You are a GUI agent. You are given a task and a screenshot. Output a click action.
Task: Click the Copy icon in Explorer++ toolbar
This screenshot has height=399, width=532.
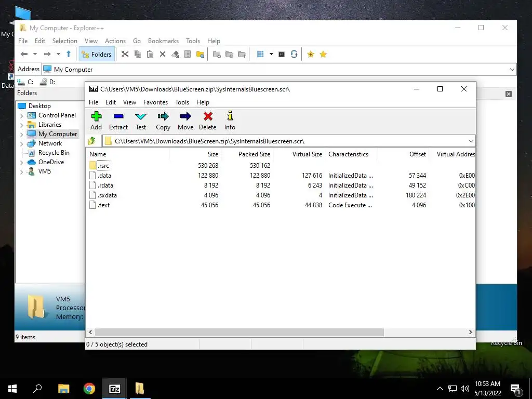tap(137, 54)
